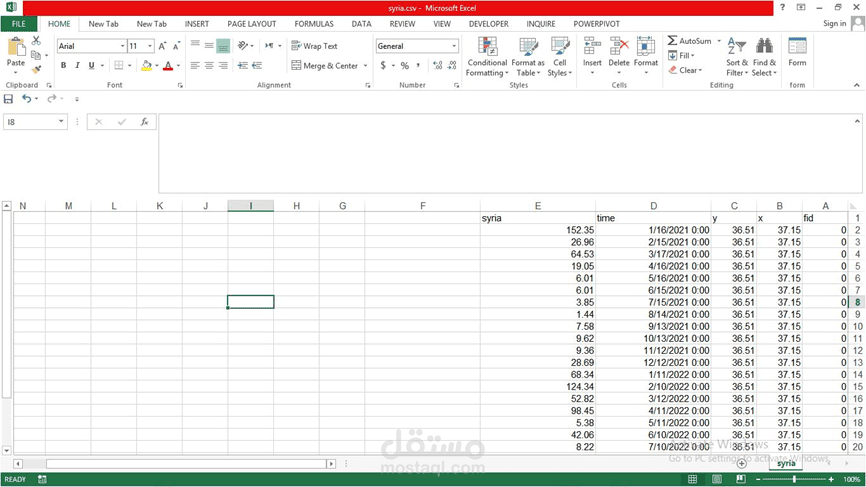Open the Arial font name dropdown
The width and height of the screenshot is (866, 487).
(123, 46)
